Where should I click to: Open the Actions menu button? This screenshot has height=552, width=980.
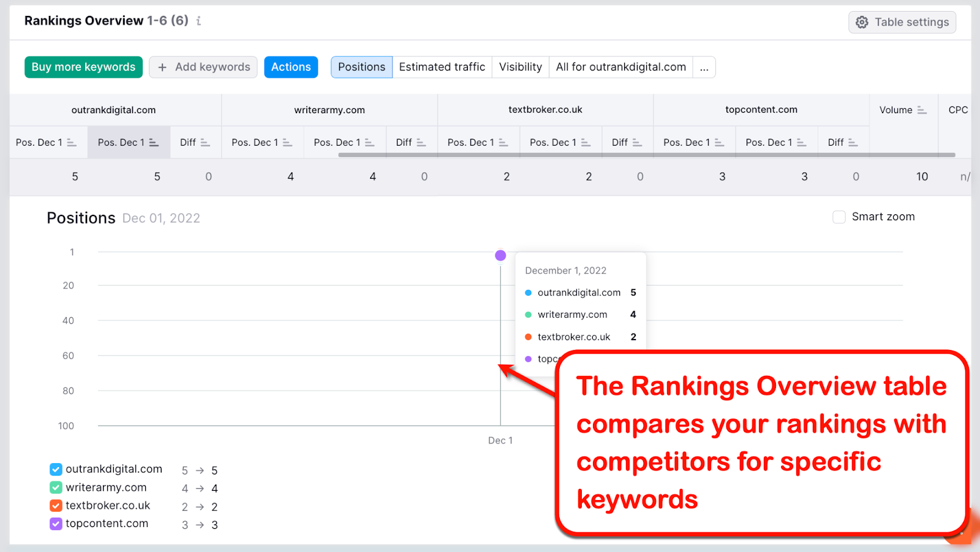(x=291, y=67)
